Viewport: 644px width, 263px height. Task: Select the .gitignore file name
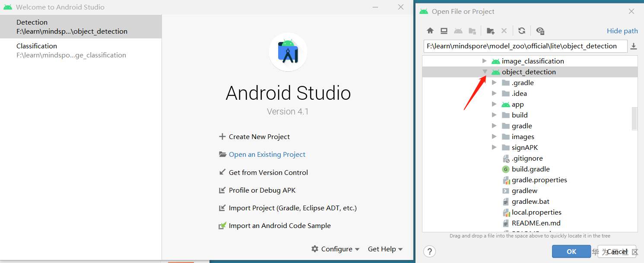tap(527, 158)
